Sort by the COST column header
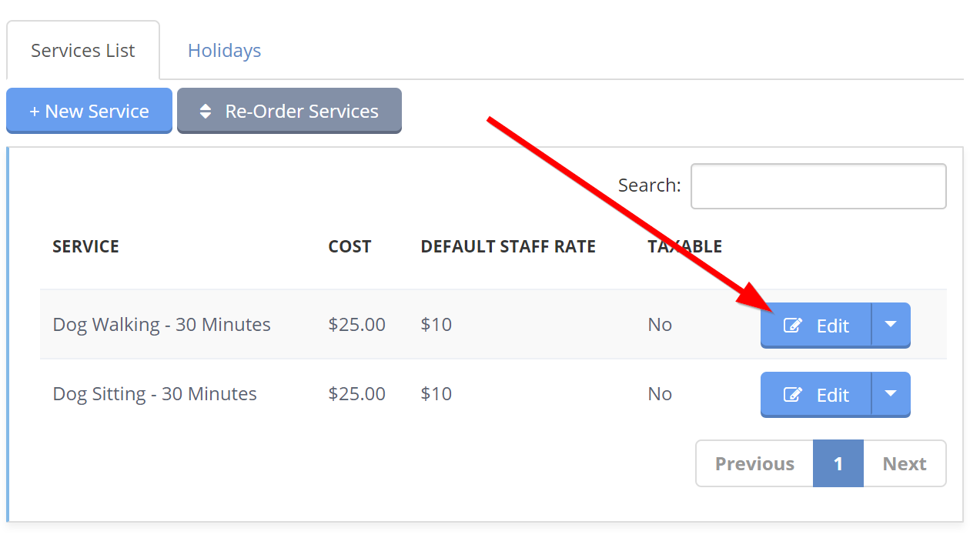Viewport: 980px width, 538px height. (350, 246)
